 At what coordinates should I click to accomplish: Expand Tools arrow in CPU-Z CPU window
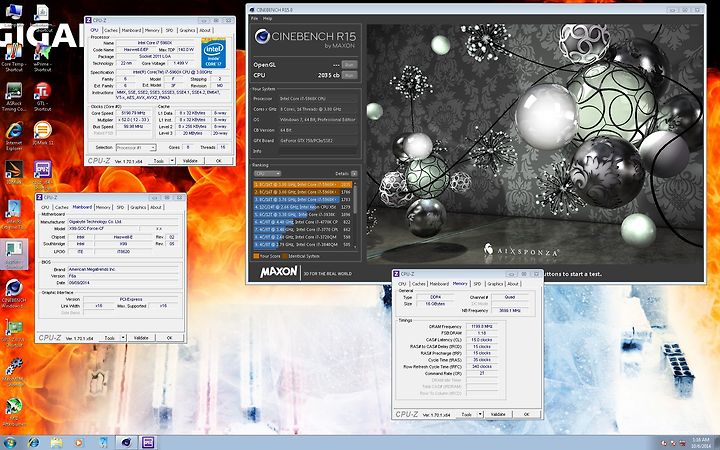click(x=172, y=161)
